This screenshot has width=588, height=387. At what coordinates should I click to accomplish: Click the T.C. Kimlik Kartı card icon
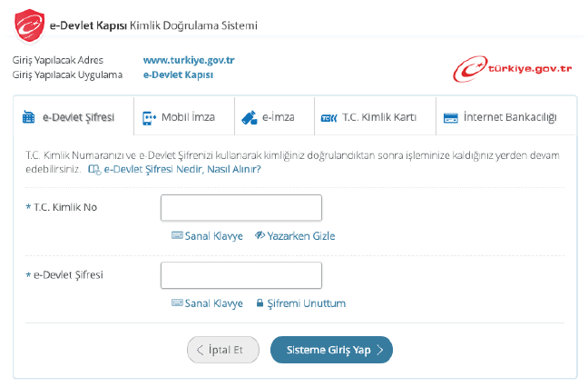(328, 118)
